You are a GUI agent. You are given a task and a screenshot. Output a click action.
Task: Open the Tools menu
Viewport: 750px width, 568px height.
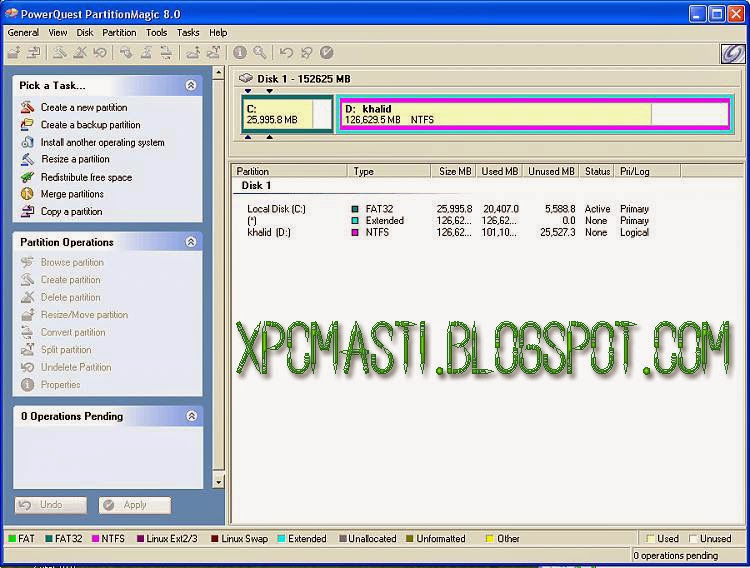(x=156, y=33)
